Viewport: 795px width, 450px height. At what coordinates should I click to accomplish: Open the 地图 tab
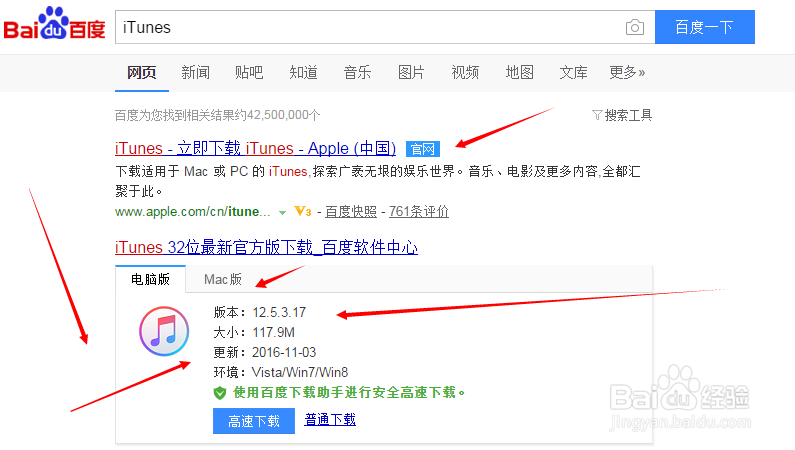pos(519,72)
